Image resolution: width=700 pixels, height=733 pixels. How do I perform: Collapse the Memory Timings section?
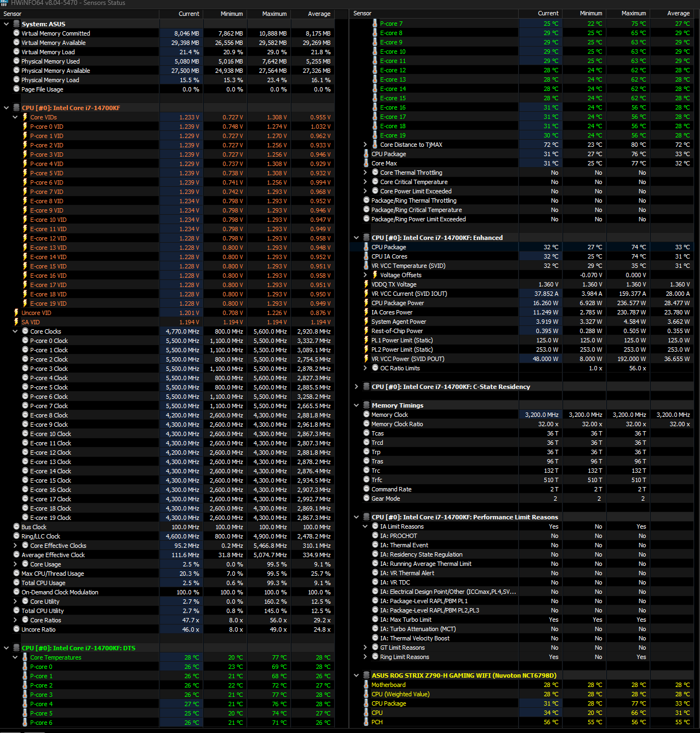tap(357, 405)
